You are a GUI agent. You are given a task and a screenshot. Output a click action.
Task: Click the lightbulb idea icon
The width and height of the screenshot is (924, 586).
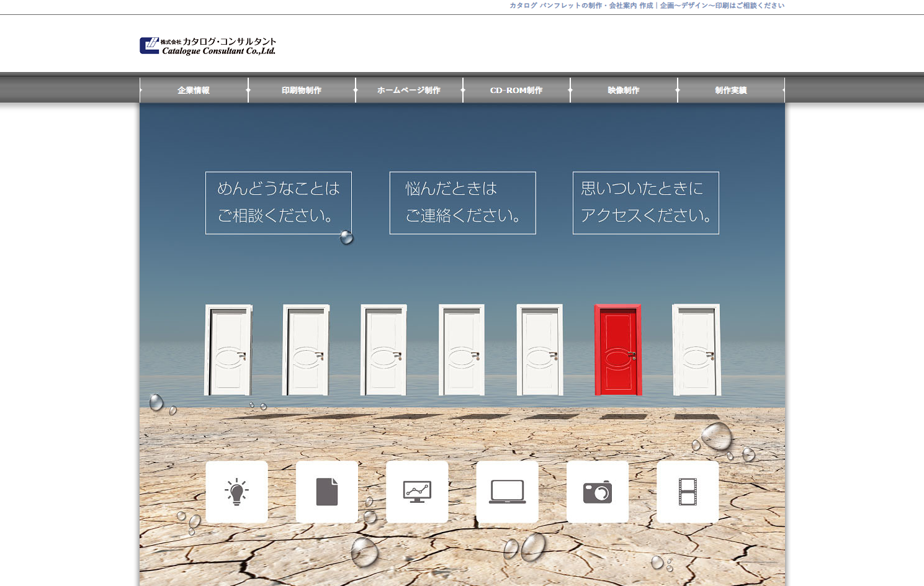(236, 492)
